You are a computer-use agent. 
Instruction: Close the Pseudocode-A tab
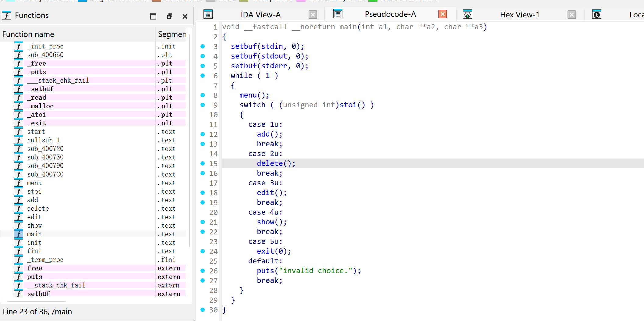point(443,14)
